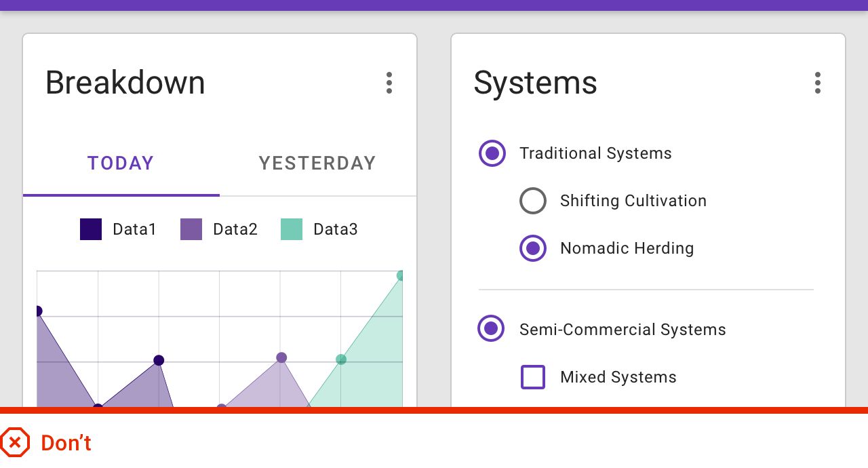Click the top-right Data3 chart point

(401, 276)
